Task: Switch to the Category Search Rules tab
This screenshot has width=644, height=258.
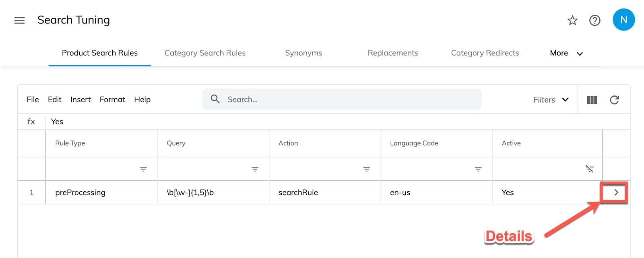Action: click(205, 53)
